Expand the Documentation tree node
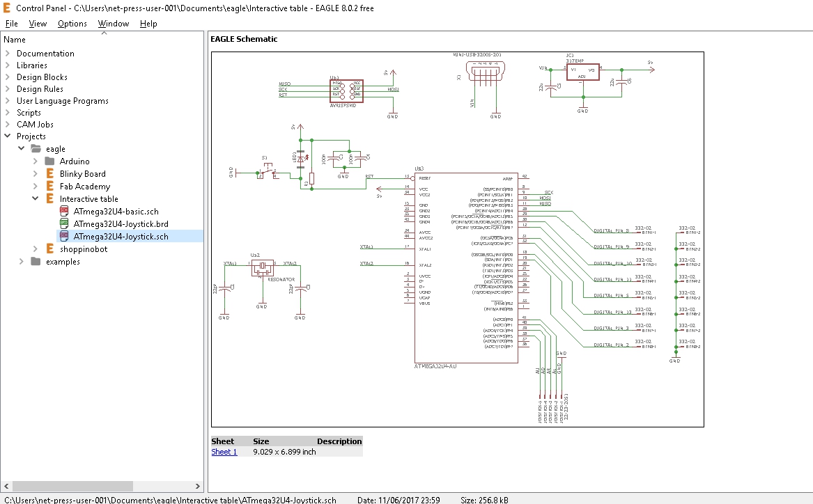 [x=8, y=54]
